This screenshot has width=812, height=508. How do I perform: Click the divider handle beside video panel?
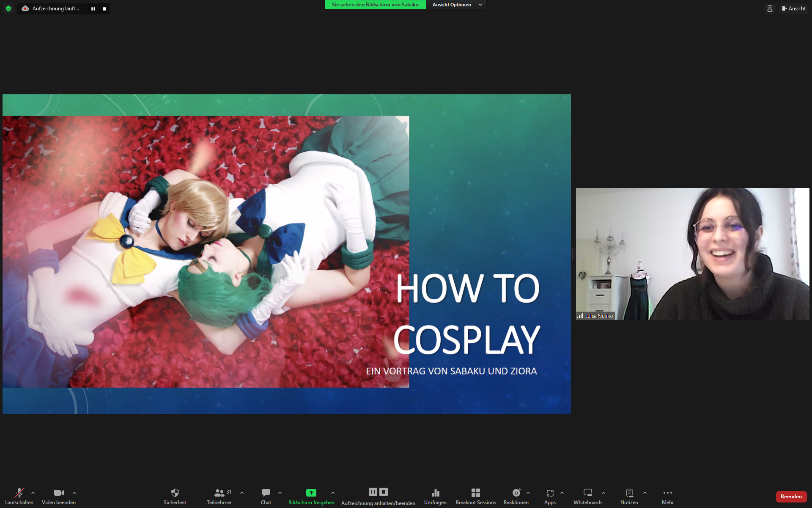pos(573,254)
